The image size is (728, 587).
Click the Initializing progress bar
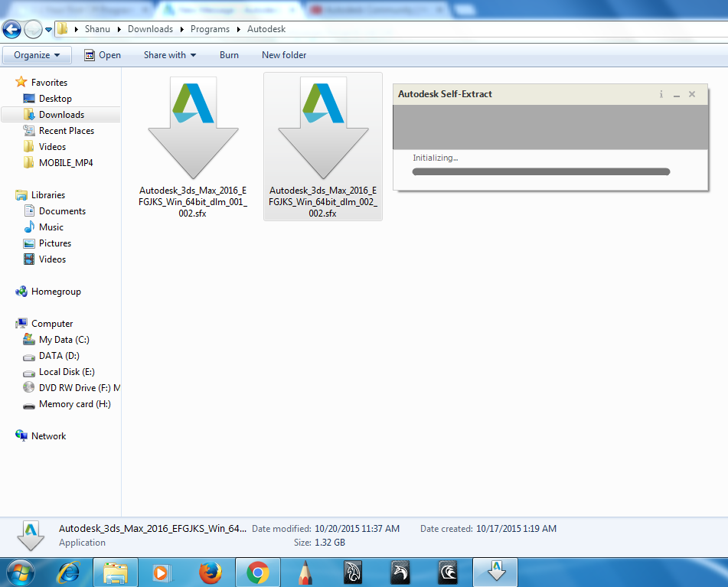(x=541, y=171)
